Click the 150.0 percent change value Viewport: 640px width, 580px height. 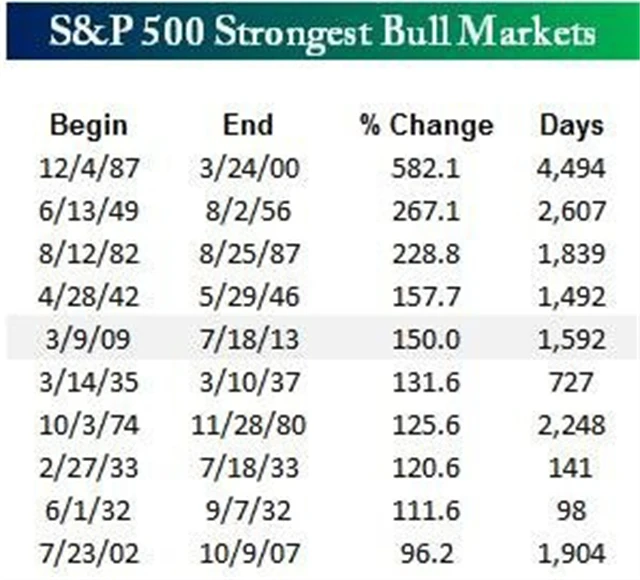(426, 339)
